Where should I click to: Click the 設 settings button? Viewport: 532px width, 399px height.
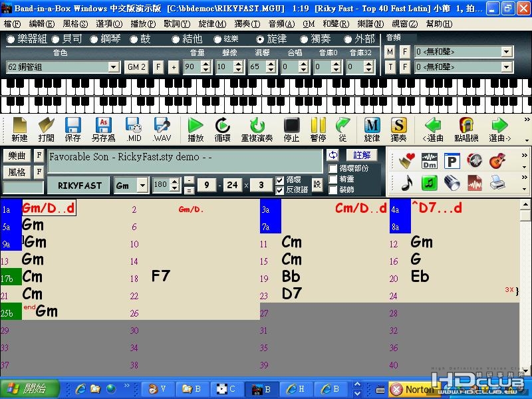pyautogui.click(x=317, y=185)
